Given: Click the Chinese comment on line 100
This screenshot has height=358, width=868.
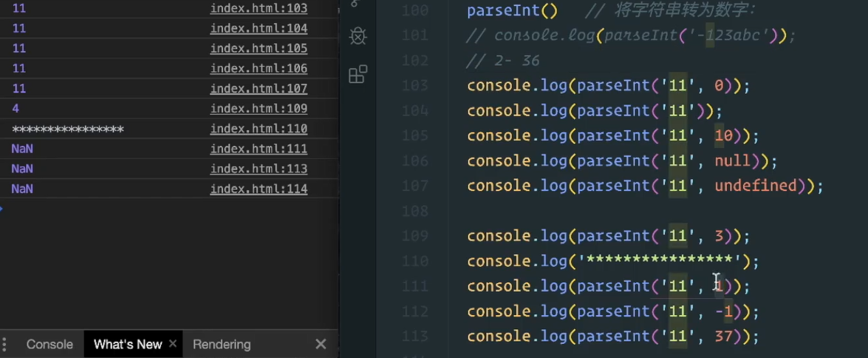Looking at the screenshot, I should coord(671,10).
